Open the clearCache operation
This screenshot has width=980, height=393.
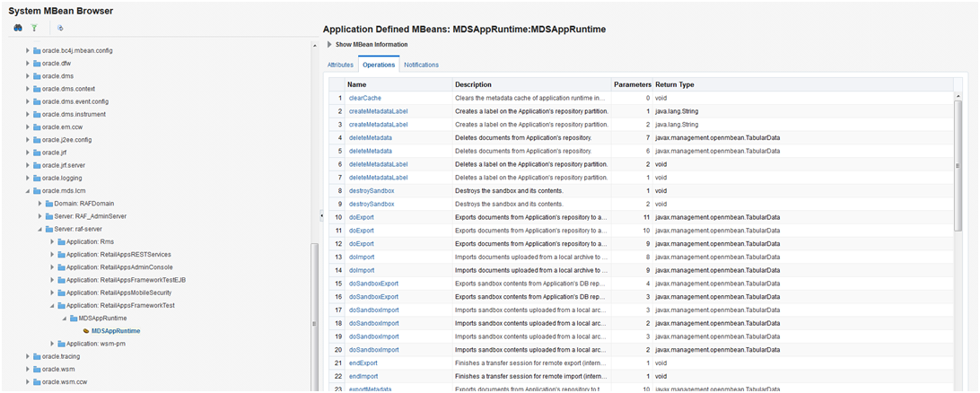365,98
